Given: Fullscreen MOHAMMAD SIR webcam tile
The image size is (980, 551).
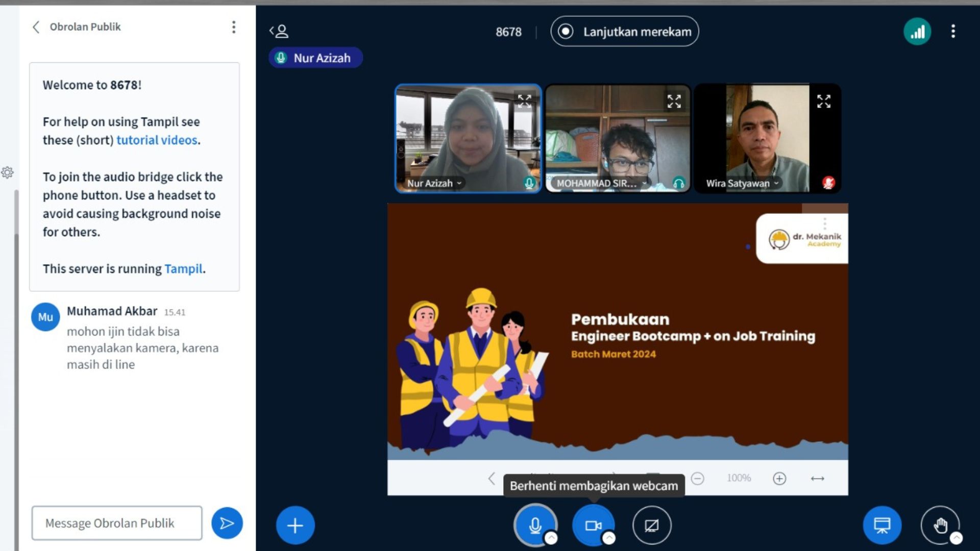Looking at the screenshot, I should point(674,101).
